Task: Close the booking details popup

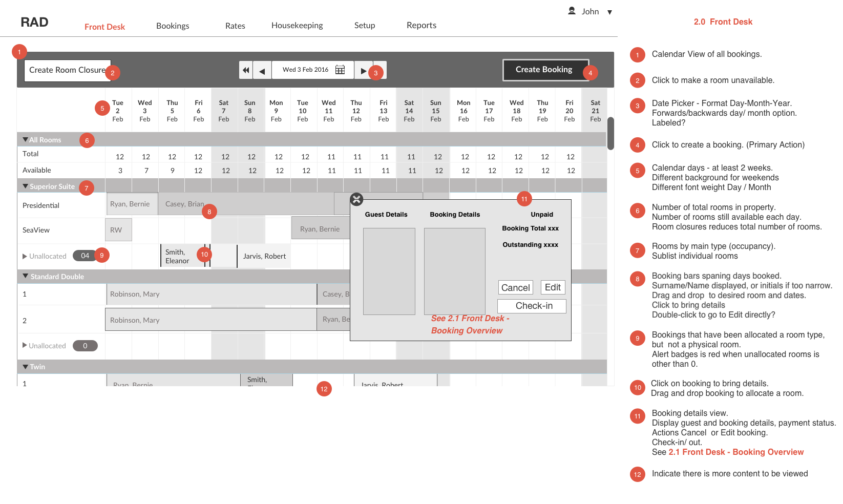Action: click(x=356, y=199)
